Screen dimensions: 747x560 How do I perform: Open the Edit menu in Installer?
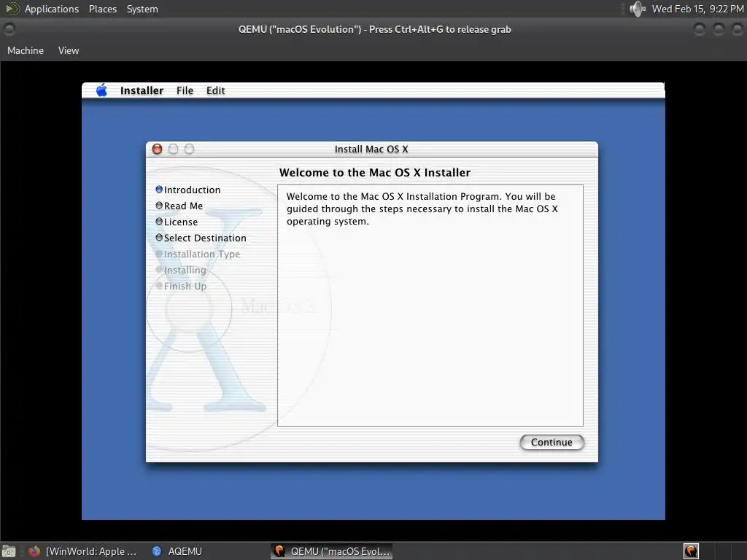pyautogui.click(x=215, y=90)
